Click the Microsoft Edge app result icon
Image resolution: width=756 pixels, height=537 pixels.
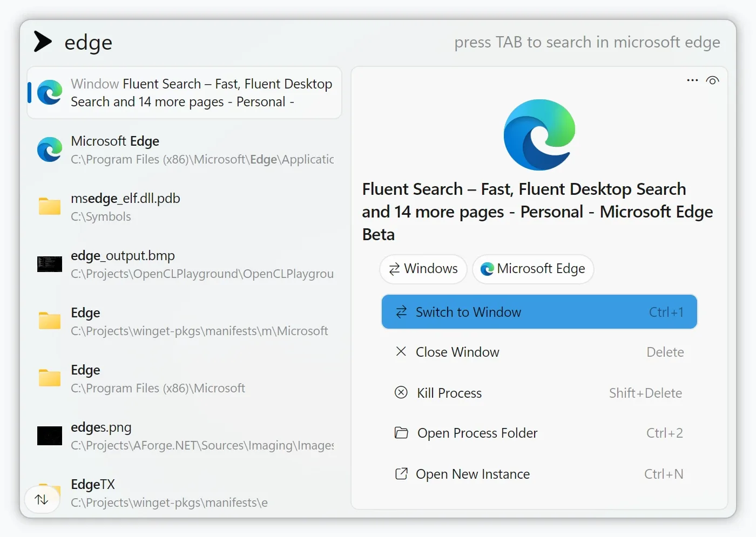[50, 149]
